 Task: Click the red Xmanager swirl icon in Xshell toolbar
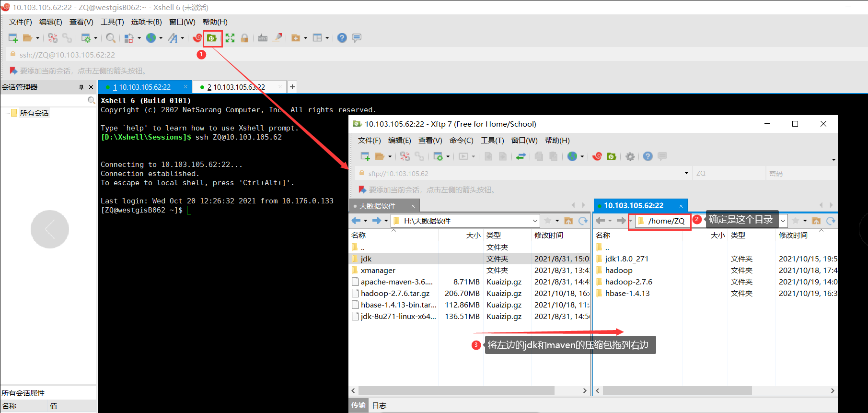197,38
